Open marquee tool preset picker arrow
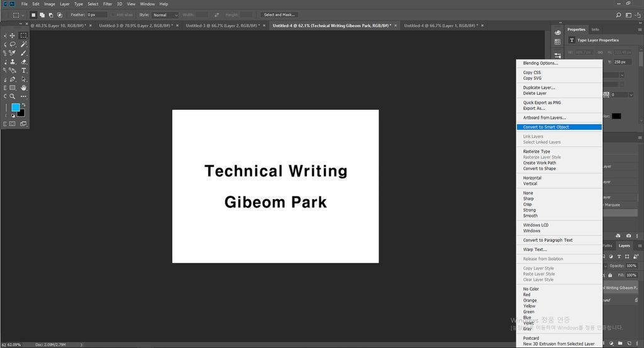 (23, 15)
